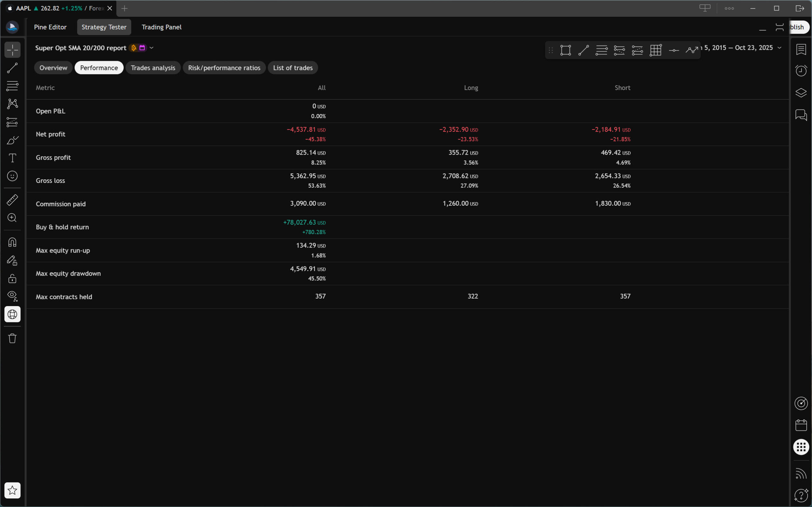Add a new browser tab
The image size is (812, 507).
(124, 8)
